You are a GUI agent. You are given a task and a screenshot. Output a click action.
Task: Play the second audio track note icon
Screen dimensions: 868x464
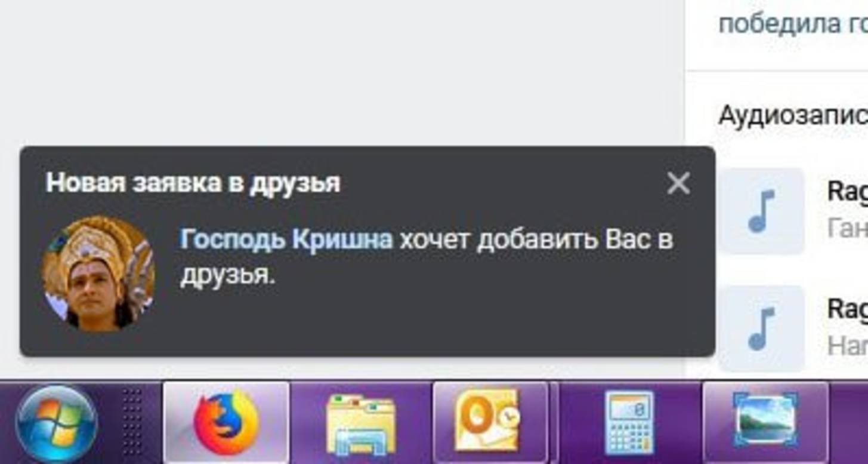pyautogui.click(x=762, y=328)
